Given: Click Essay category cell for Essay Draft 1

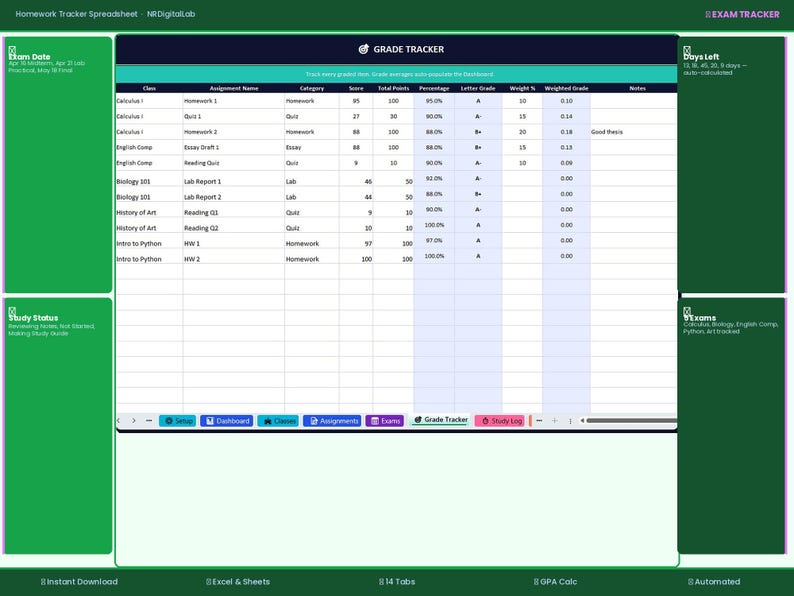Looking at the screenshot, I should coord(311,147).
